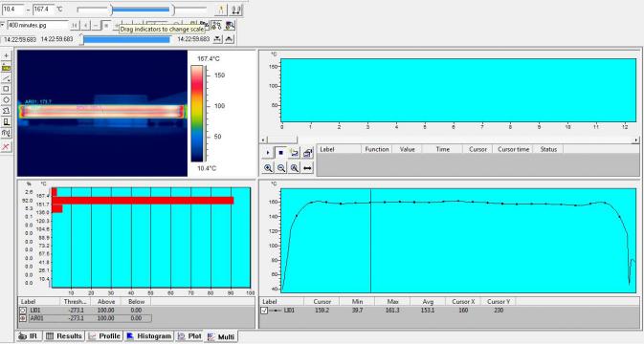Click the plot stop button
This screenshot has width=644, height=344.
click(281, 153)
